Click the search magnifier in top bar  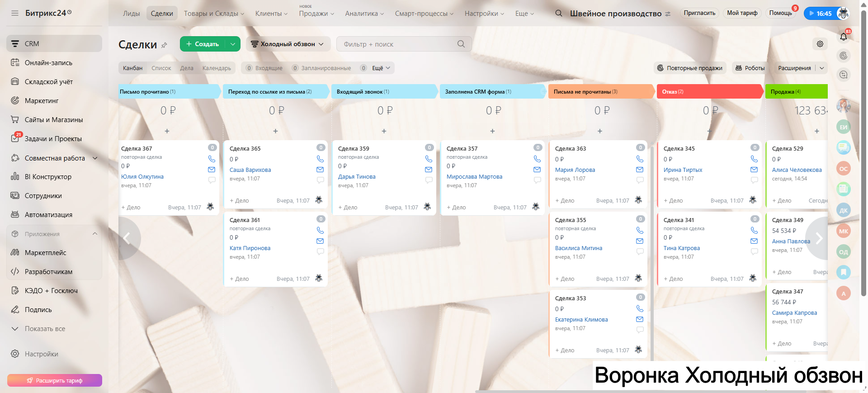tap(559, 13)
